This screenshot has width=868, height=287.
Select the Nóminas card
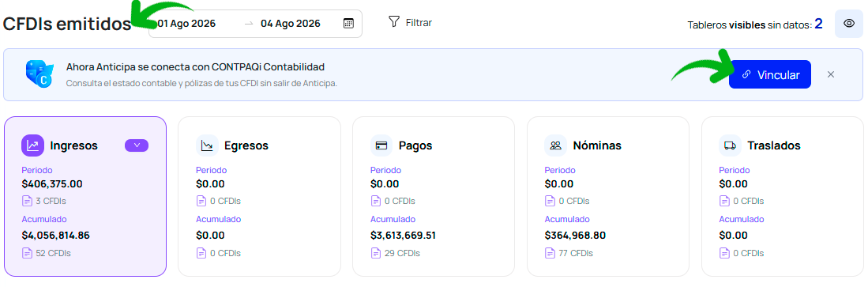pyautogui.click(x=608, y=196)
